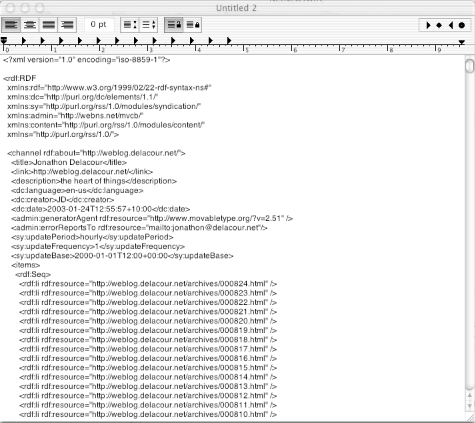Viewport: 475px width, 423px height.
Task: Select the align left button
Action: tap(11, 25)
